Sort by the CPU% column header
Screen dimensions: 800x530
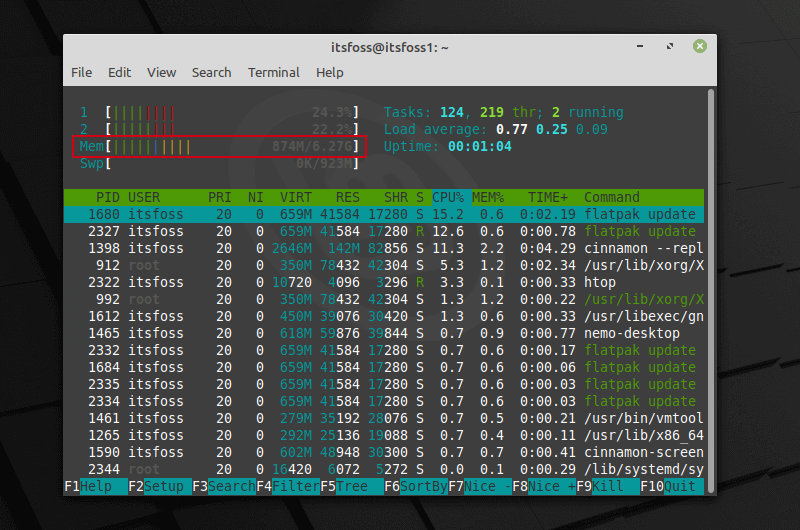pyautogui.click(x=448, y=197)
